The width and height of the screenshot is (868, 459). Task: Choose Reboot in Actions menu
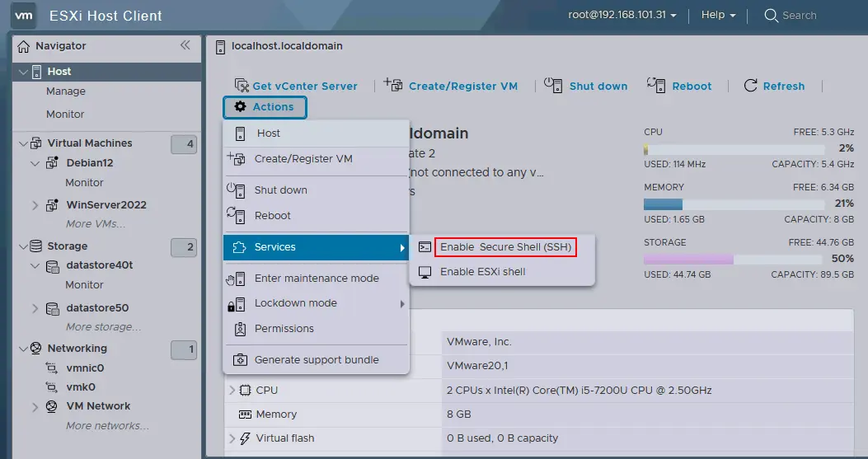316,215
